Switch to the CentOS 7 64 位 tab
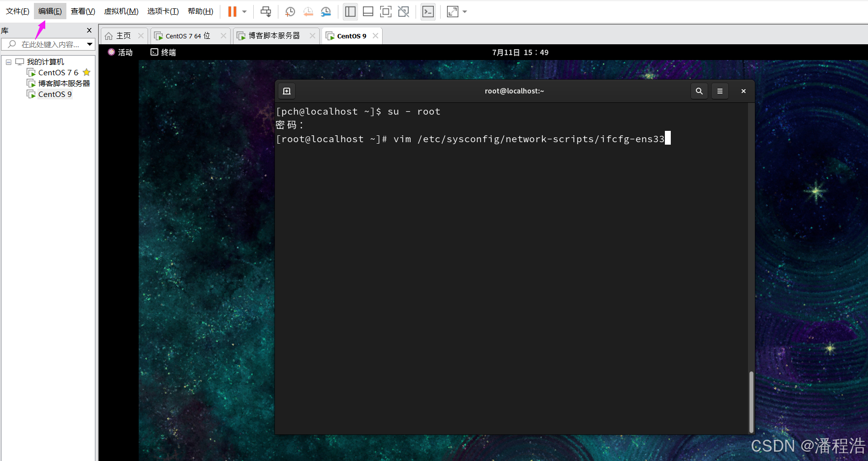This screenshot has width=868, height=461. coord(187,36)
